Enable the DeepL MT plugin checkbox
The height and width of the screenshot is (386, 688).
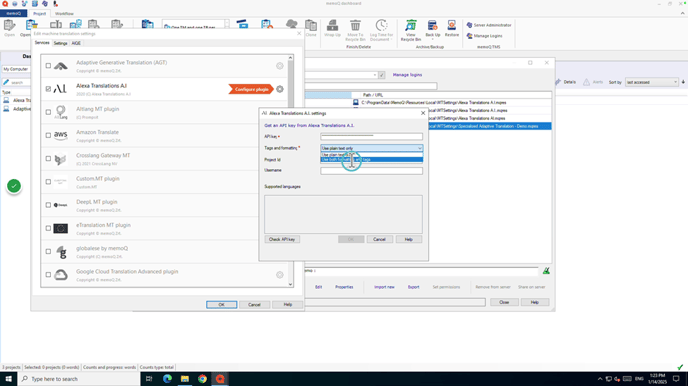tap(48, 205)
